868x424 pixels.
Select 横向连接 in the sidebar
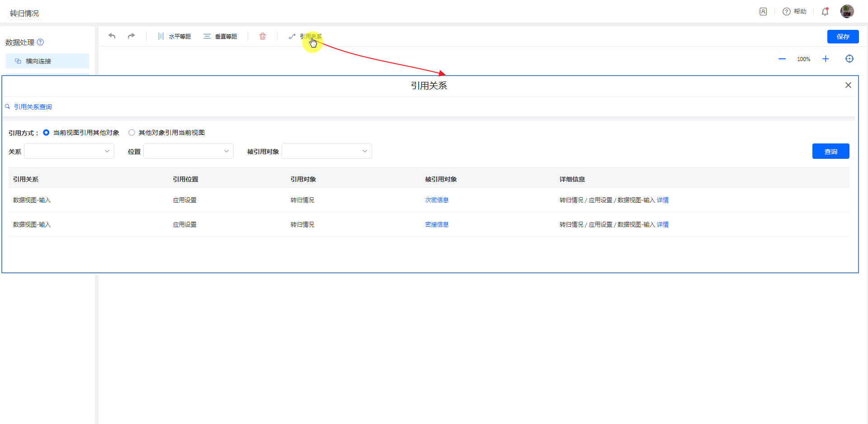47,61
